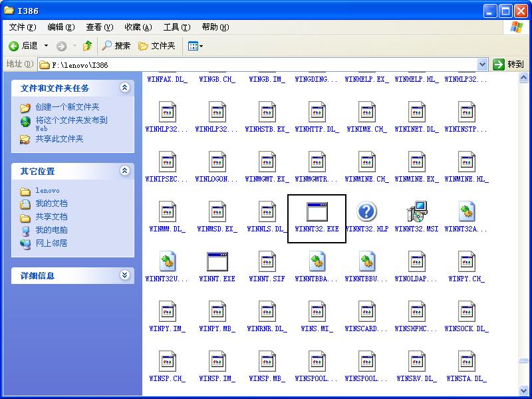Viewport: 532px width, 399px height.
Task: Select the WINNLS.DL_ file icon
Action: tap(267, 211)
